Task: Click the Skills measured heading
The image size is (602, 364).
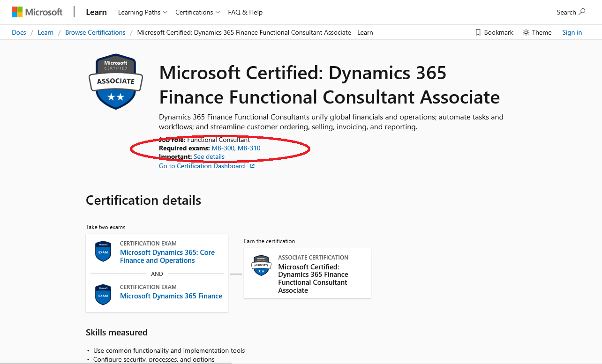Action: click(117, 332)
